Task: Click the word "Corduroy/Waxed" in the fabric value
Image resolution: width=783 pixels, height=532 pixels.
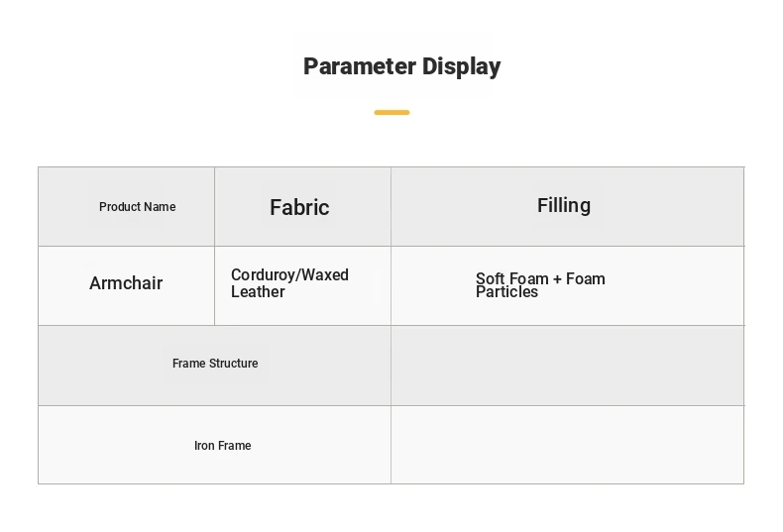Action: pos(289,274)
